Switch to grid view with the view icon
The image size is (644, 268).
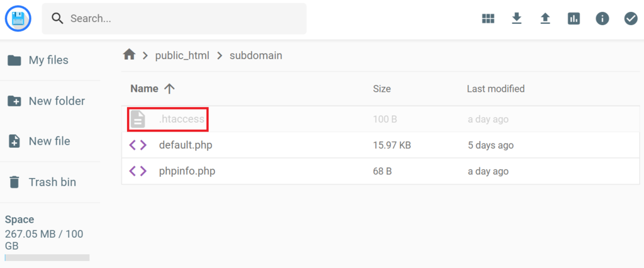(x=488, y=18)
